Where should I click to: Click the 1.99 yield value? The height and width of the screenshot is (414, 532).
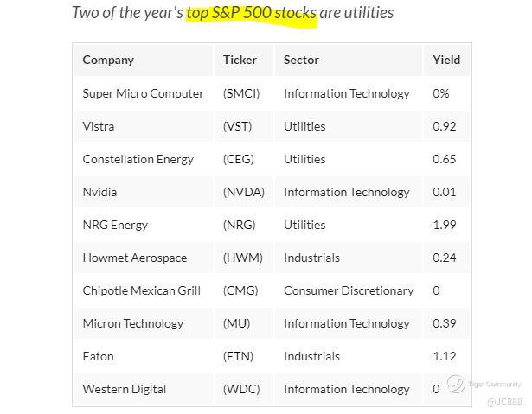click(x=445, y=225)
